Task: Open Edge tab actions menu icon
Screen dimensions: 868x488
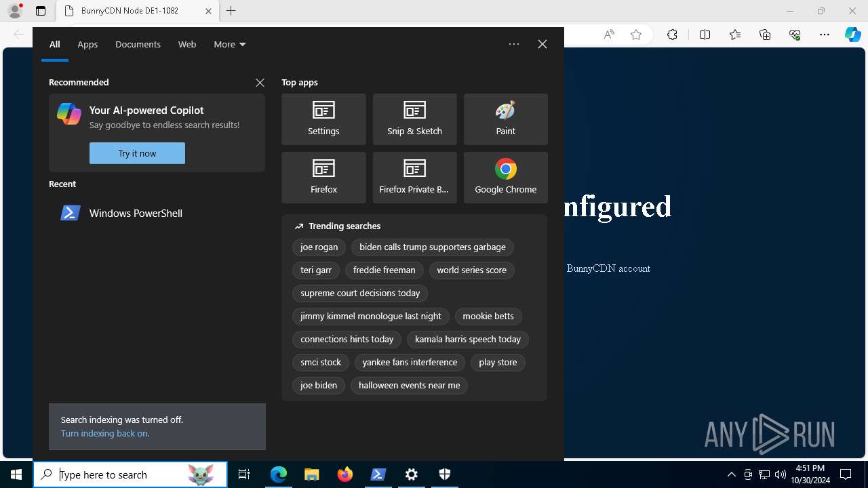Action: (x=41, y=11)
